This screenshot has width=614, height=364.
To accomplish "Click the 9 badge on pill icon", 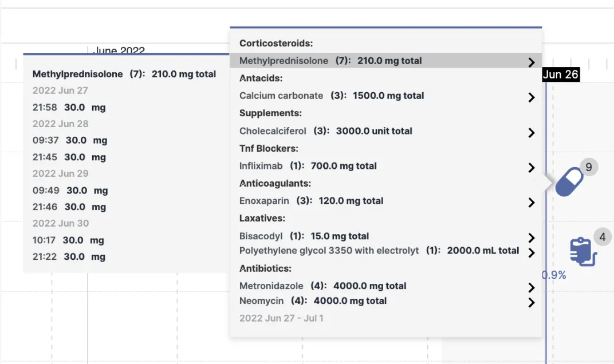I will (589, 167).
